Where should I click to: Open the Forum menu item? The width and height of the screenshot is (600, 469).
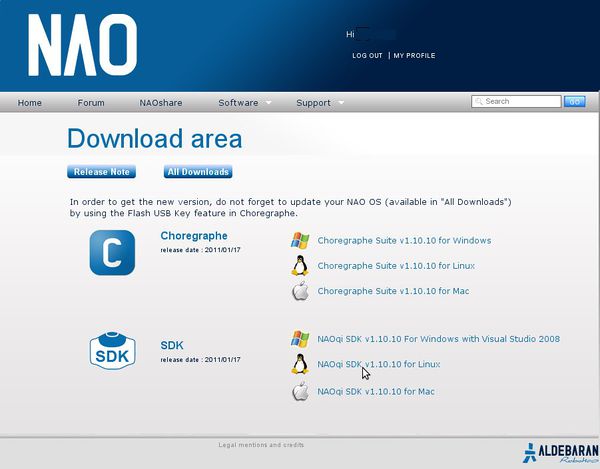tap(91, 103)
